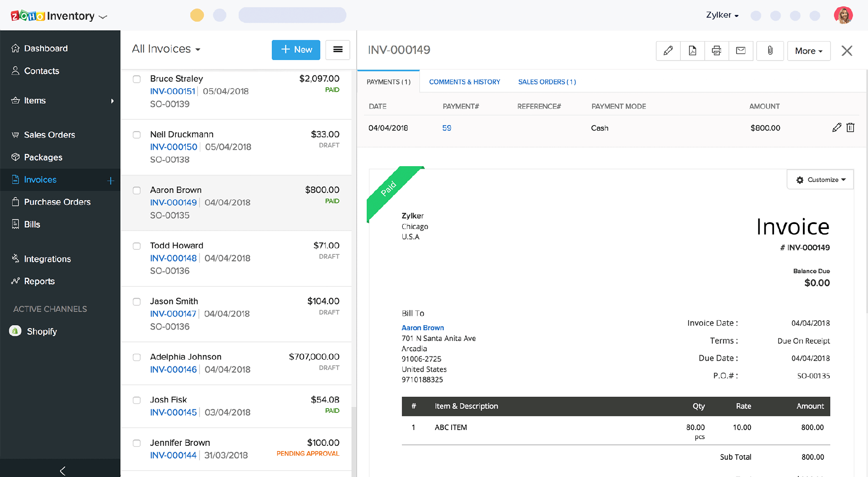
Task: Open the Customize dropdown on the invoice
Action: (820, 179)
